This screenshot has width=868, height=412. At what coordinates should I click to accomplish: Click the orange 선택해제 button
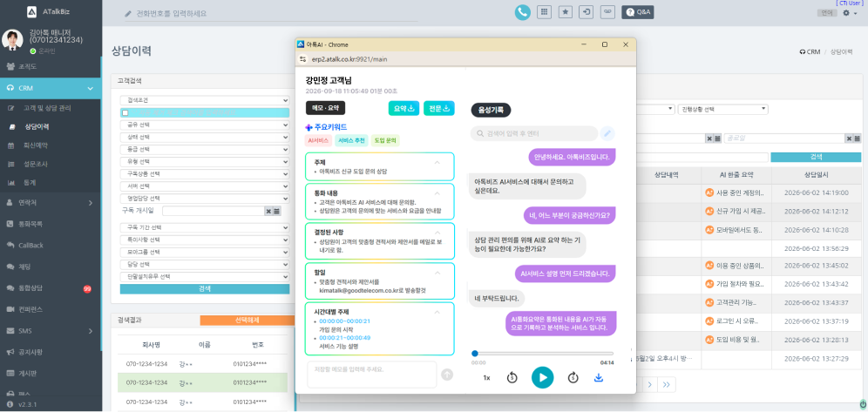pos(247,321)
